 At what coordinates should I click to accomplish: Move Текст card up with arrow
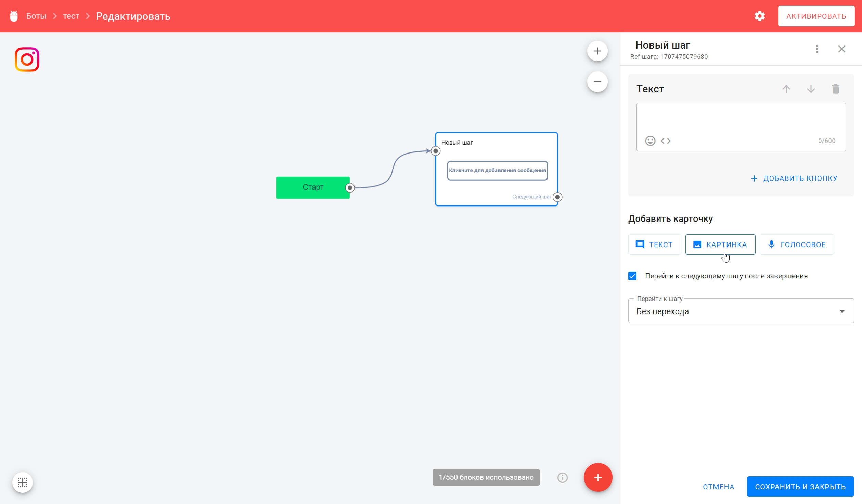coord(786,89)
